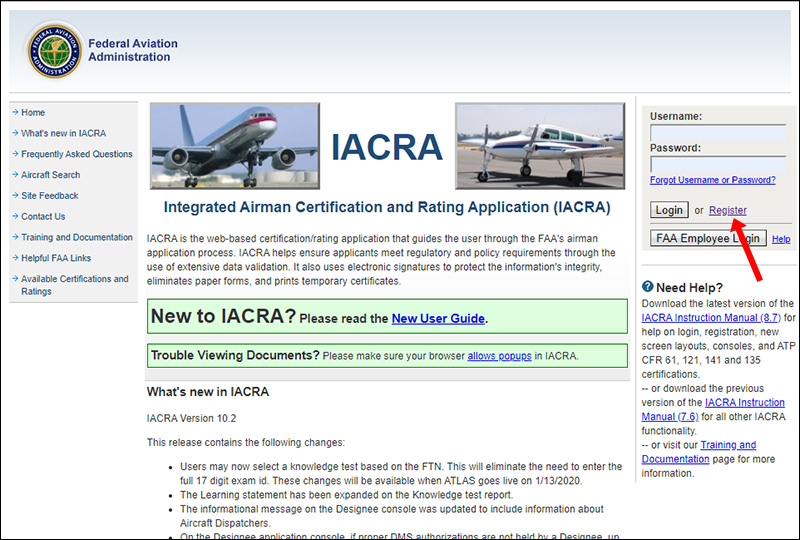The width and height of the screenshot is (800, 540).
Task: Download IACRA Instruction Manual (8.7)
Action: click(711, 317)
